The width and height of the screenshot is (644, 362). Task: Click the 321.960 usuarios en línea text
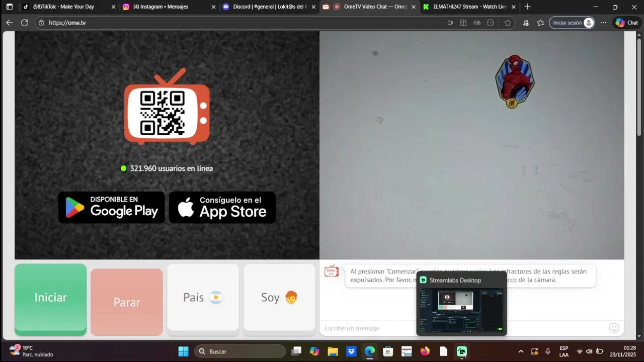coord(171,168)
